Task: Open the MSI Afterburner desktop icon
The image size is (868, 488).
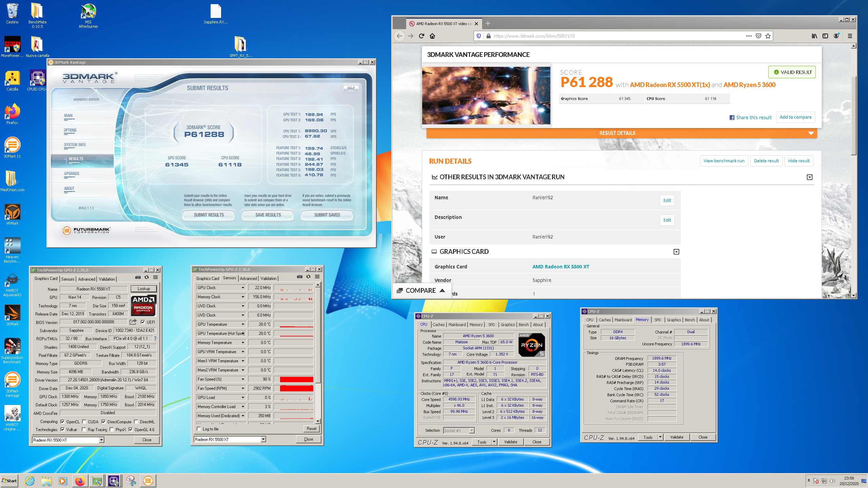Action: [88, 15]
